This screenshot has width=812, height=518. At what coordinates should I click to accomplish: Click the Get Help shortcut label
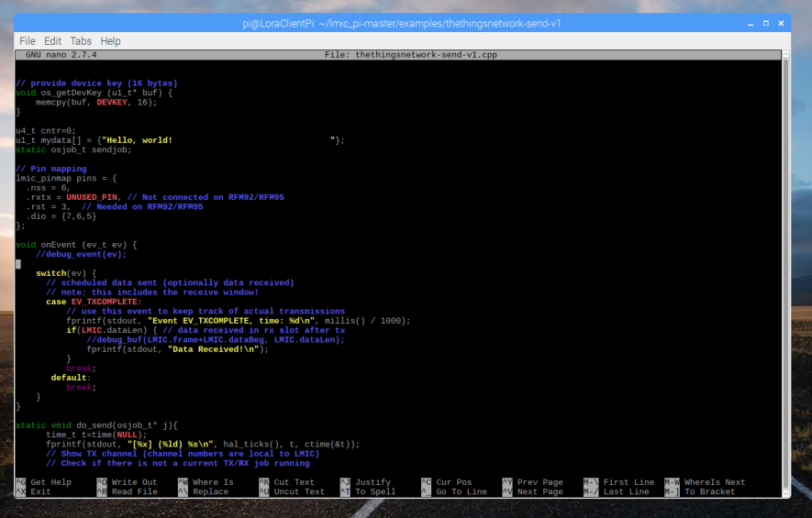(50, 482)
